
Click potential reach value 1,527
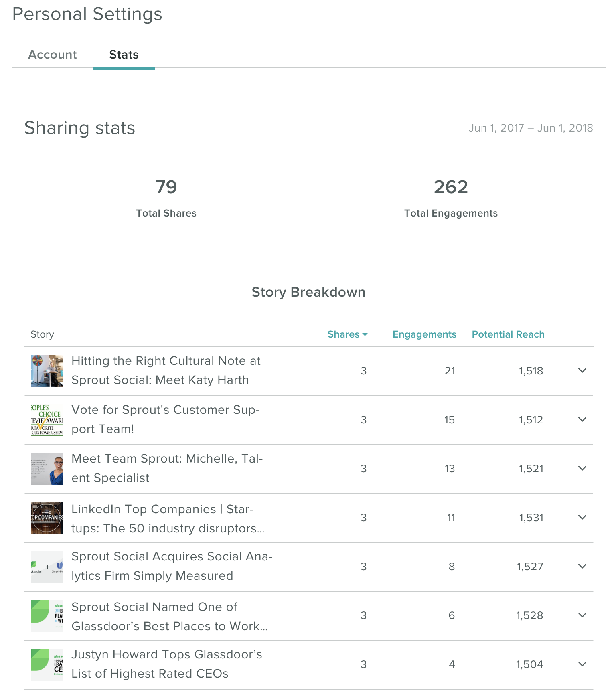(x=530, y=567)
